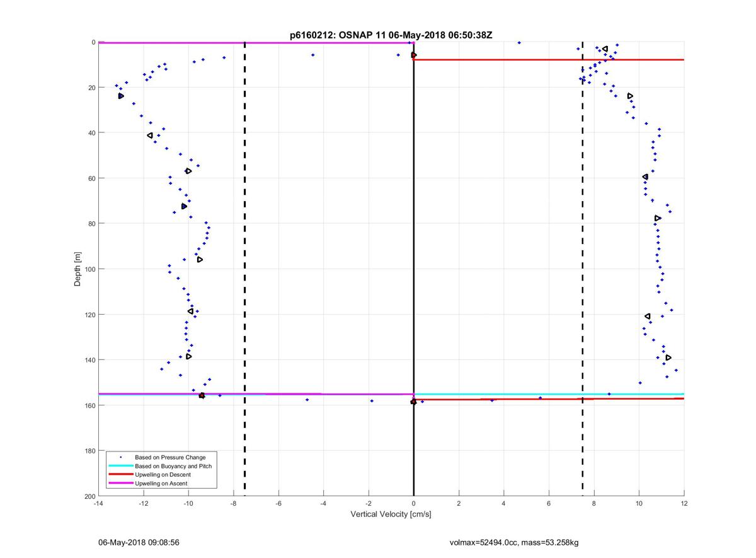Click the y-axis tick label '100'
This screenshot has width=756, height=558.
click(x=89, y=269)
